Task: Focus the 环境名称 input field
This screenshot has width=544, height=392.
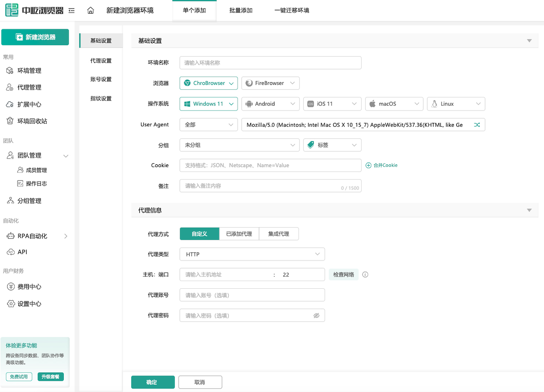Action: click(270, 63)
